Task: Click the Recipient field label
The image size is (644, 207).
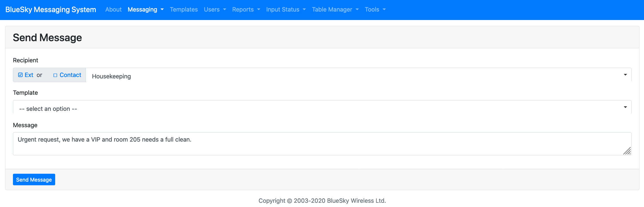Action: click(x=26, y=60)
